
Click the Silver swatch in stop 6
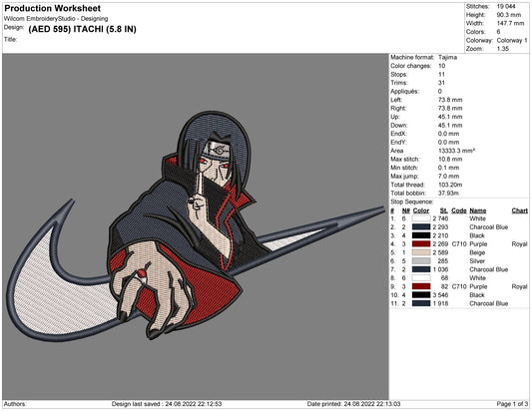pos(421,260)
